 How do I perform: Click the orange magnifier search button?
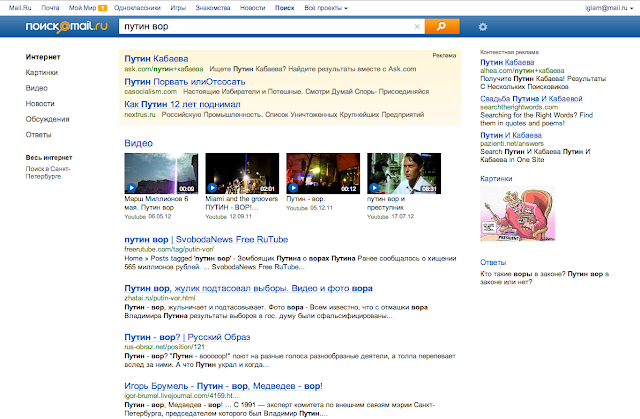click(442, 27)
